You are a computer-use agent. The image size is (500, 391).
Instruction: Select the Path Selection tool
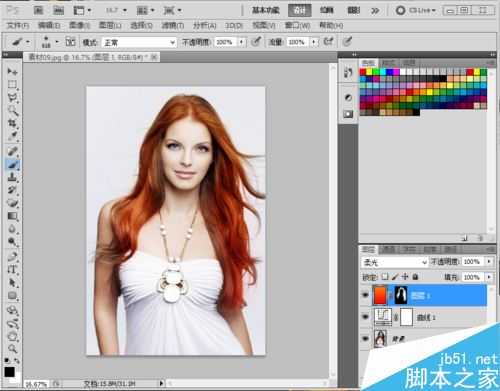coord(12,283)
